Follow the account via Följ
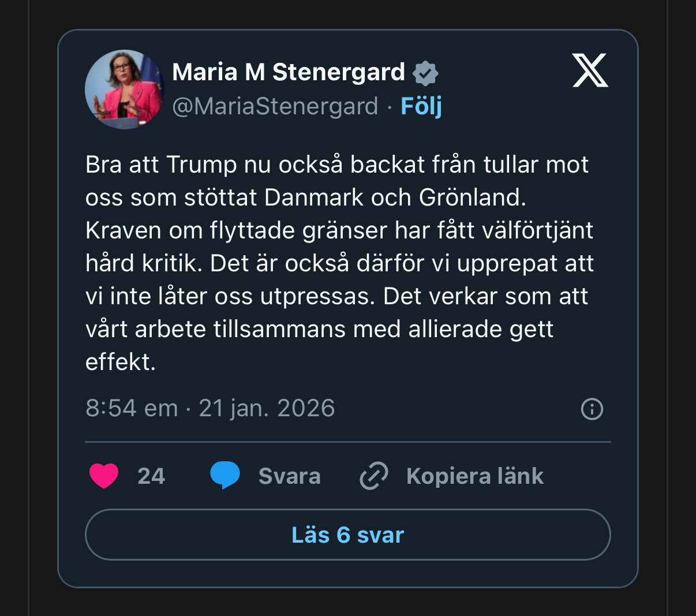The width and height of the screenshot is (696, 616). coord(421,106)
